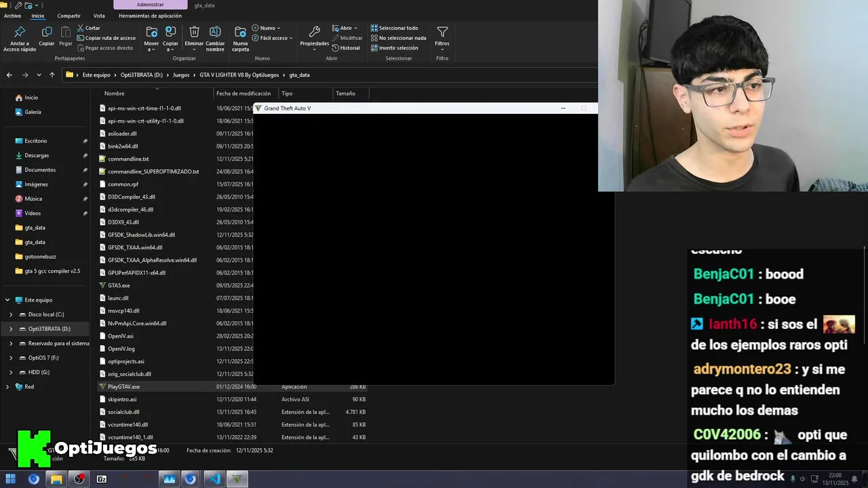The image size is (868, 488).
Task: Expand Disco local (C:) tree node
Action: pyautogui.click(x=11, y=314)
